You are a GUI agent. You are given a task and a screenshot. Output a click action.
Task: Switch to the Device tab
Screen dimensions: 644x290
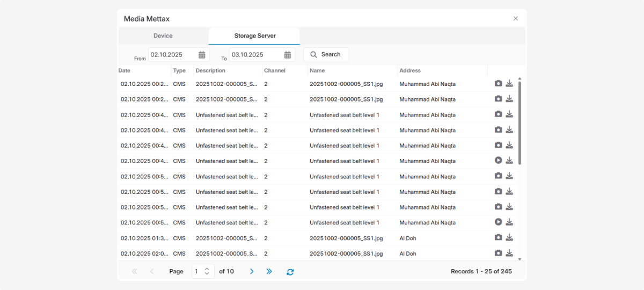click(x=163, y=36)
